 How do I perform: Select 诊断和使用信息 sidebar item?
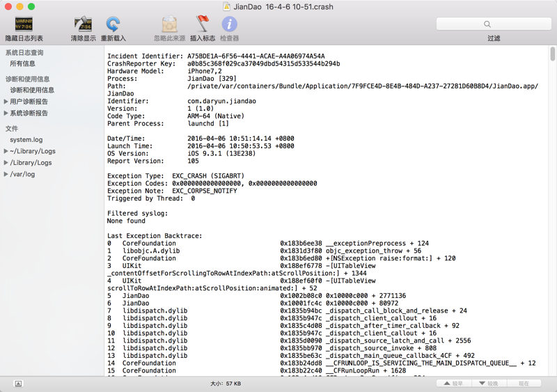pyautogui.click(x=32, y=90)
